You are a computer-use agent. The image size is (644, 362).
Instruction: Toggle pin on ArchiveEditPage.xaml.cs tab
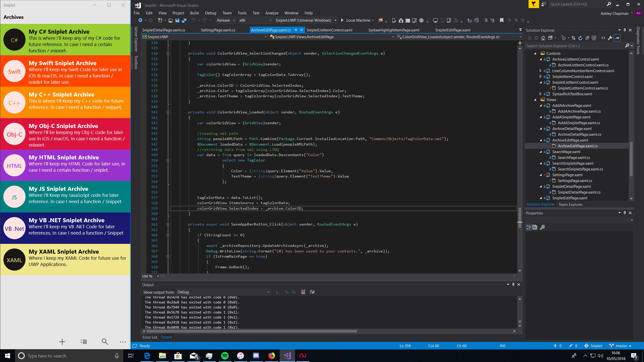point(296,30)
